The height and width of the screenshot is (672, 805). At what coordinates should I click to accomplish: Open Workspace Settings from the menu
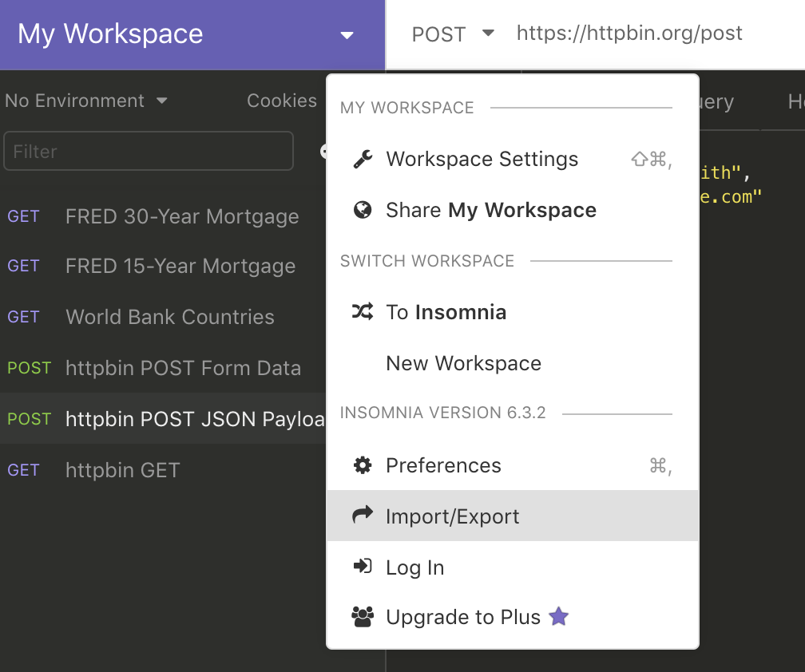(x=513, y=159)
